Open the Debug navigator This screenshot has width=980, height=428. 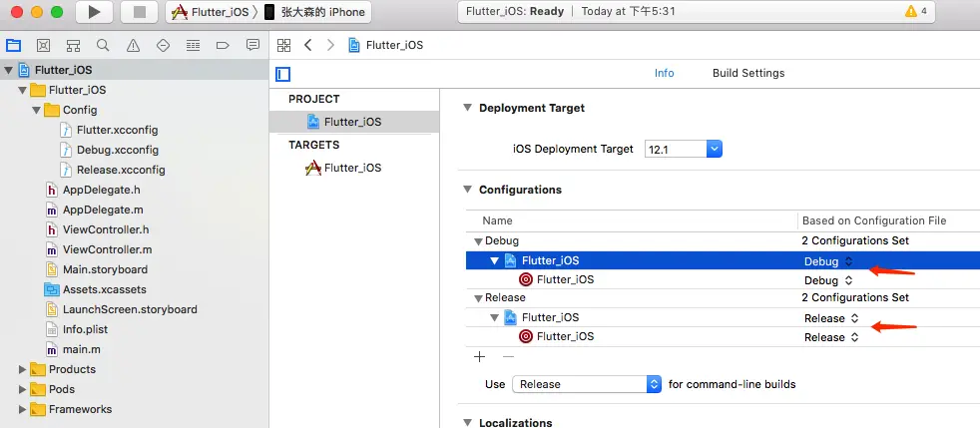pos(194,45)
